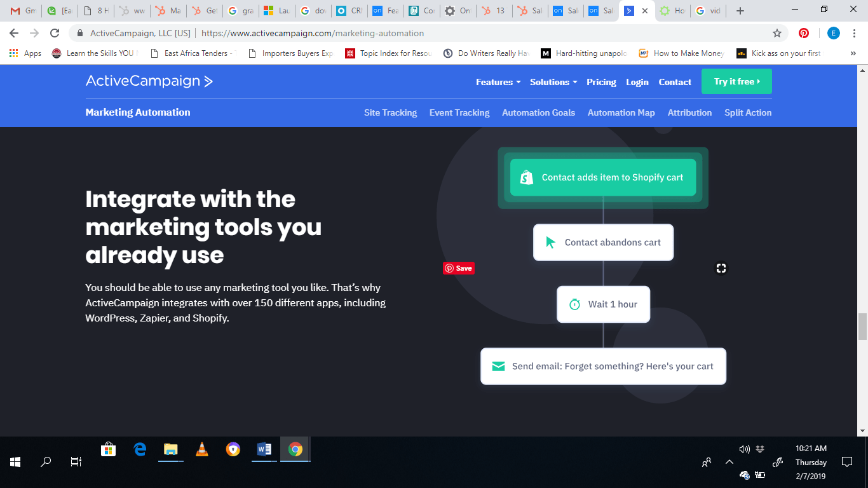Click the Pinterest extension icon in the toolbar
The height and width of the screenshot is (488, 868).
click(804, 33)
